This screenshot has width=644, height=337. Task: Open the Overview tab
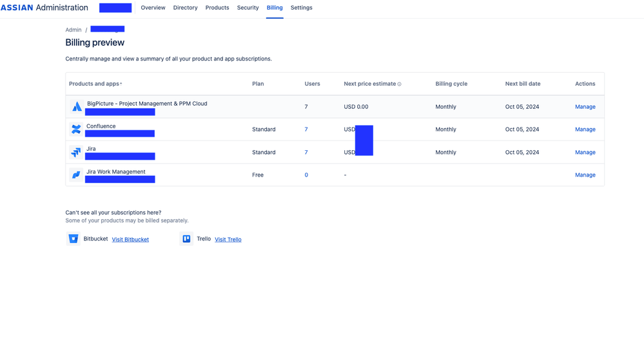pyautogui.click(x=153, y=8)
